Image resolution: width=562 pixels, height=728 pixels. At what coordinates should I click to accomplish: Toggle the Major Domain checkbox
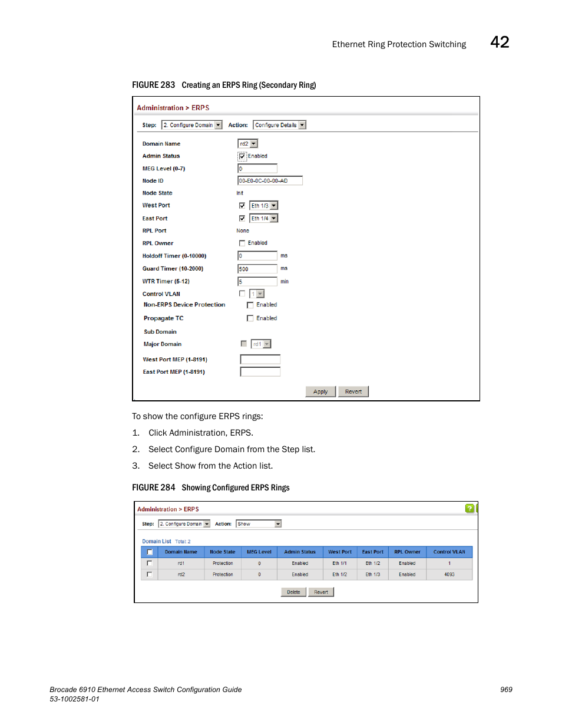[x=244, y=344]
